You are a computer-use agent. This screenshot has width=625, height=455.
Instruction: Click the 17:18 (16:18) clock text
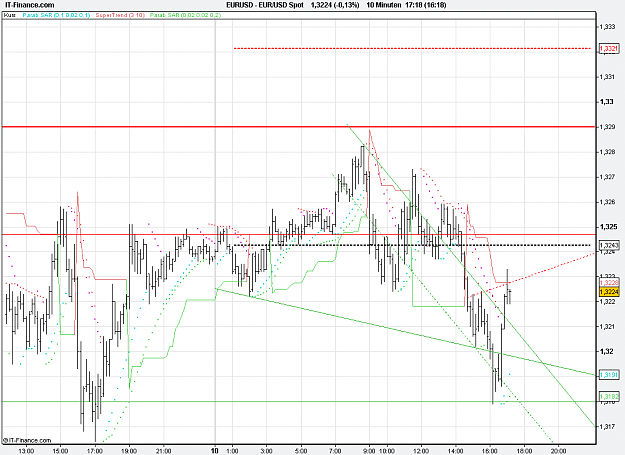coord(426,5)
